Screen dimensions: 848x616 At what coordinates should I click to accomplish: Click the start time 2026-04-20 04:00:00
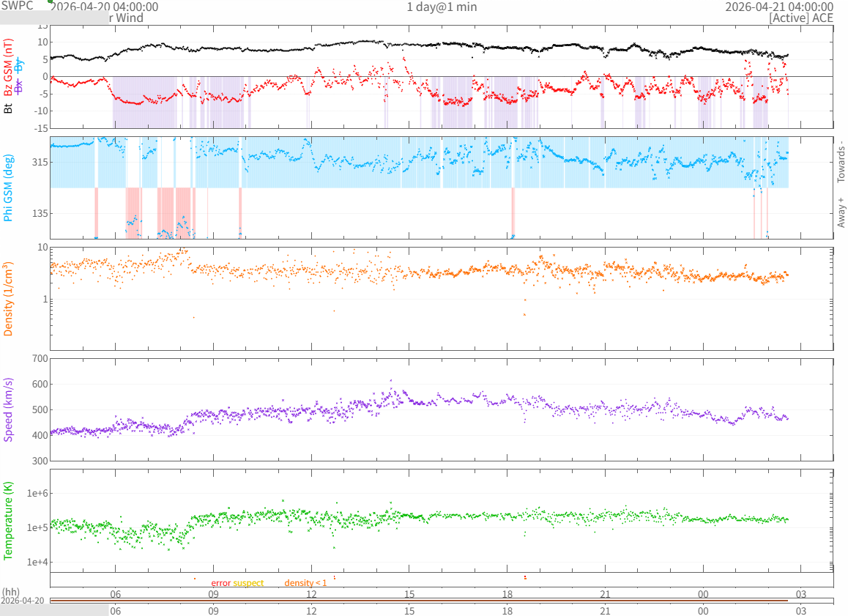(105, 7)
